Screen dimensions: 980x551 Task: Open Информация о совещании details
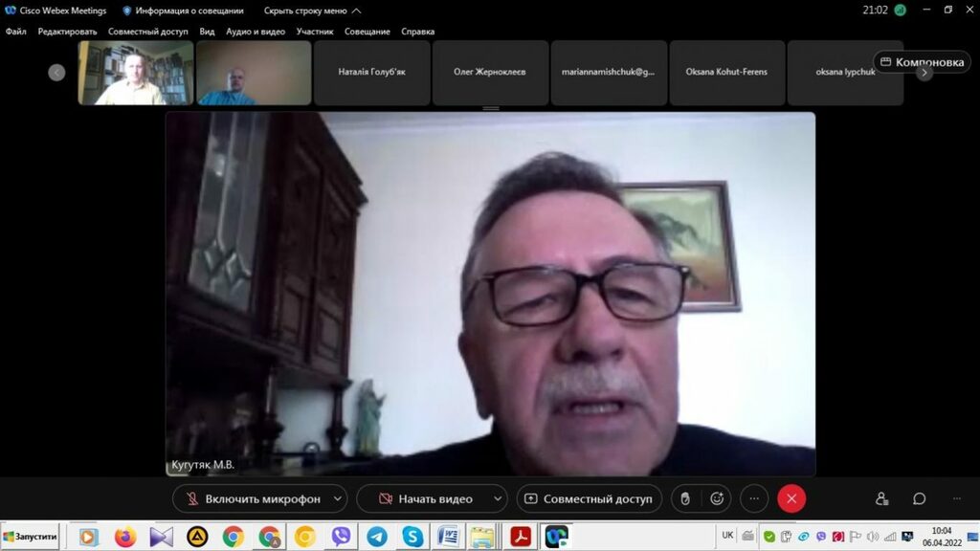click(183, 11)
